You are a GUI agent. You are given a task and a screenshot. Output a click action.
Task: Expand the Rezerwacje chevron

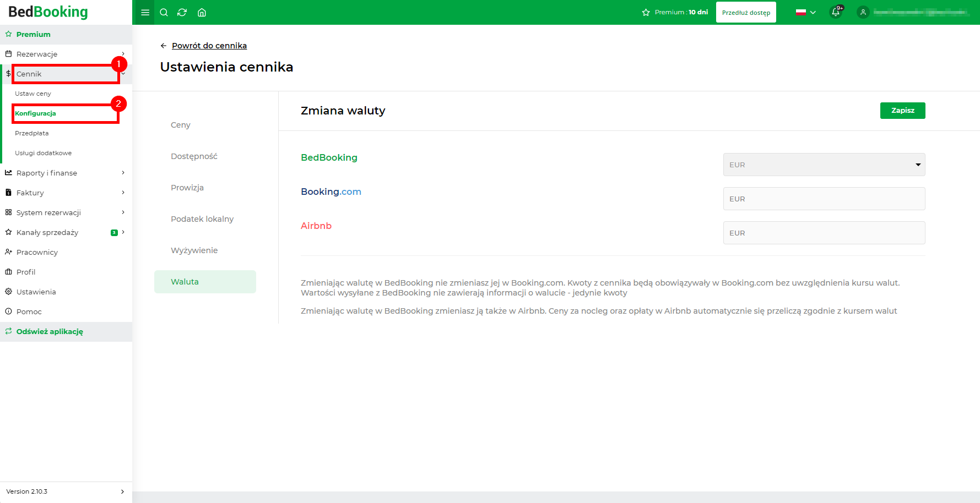pyautogui.click(x=123, y=54)
